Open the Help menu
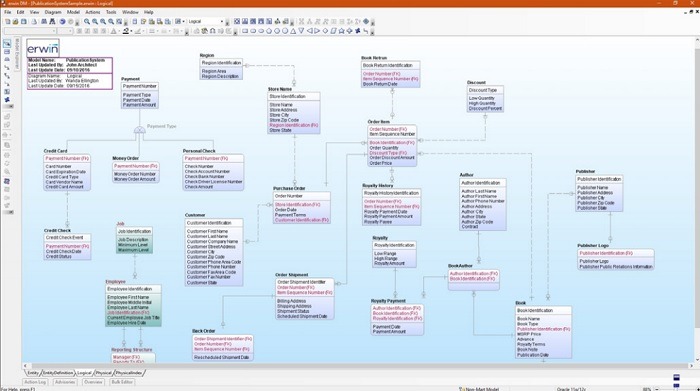 point(149,12)
